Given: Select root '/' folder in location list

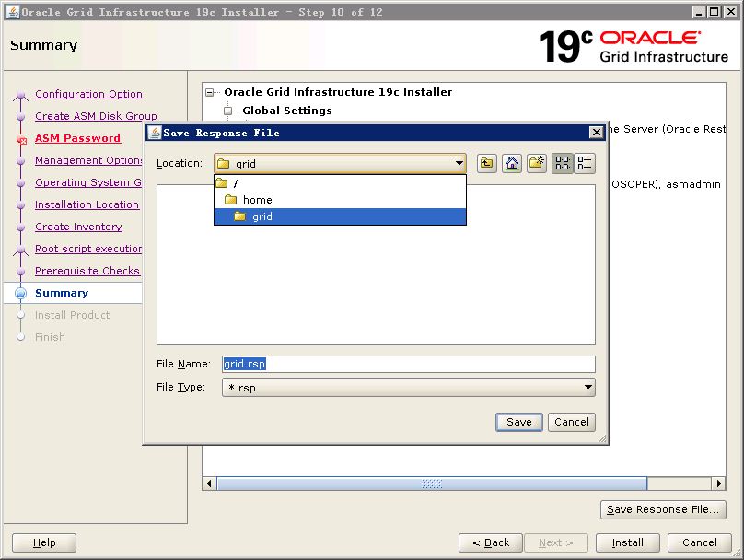Looking at the screenshot, I should click(340, 183).
